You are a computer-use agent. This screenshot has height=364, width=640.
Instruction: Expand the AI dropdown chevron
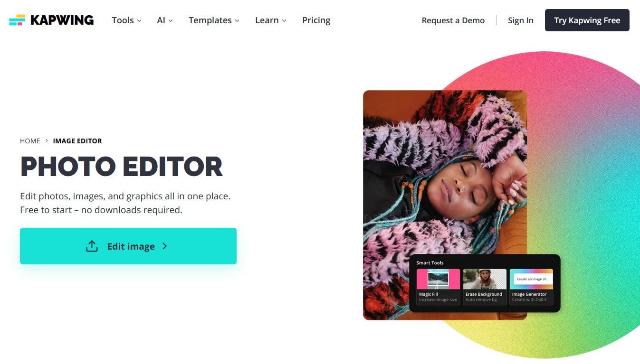(x=171, y=21)
